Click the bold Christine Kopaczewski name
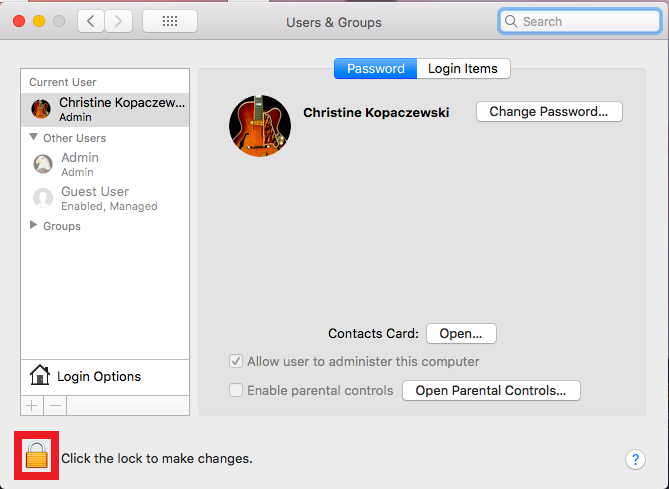Image resolution: width=669 pixels, height=489 pixels. 376,112
